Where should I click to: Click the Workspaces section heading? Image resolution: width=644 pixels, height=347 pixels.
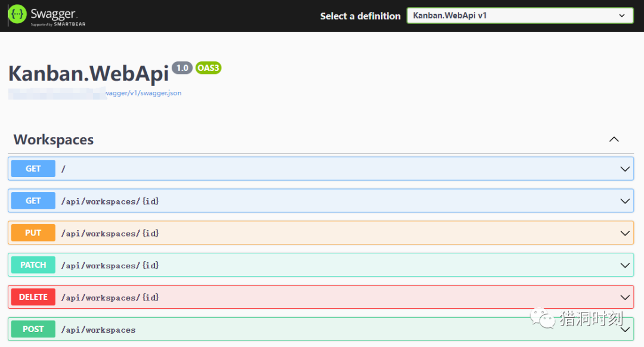point(54,140)
